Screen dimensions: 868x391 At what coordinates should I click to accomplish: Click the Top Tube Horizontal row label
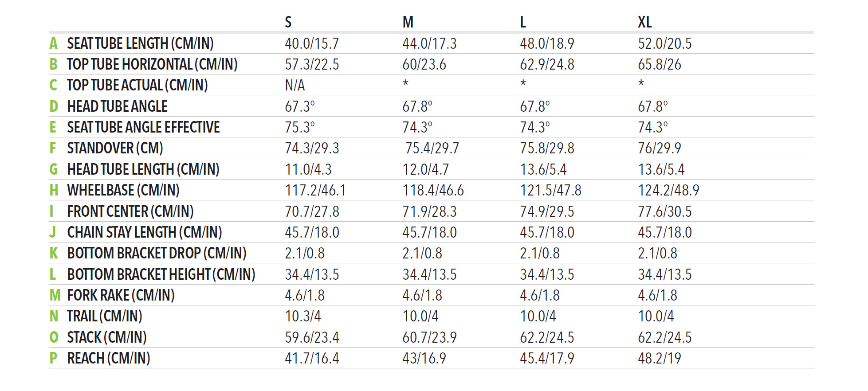pyautogui.click(x=152, y=64)
